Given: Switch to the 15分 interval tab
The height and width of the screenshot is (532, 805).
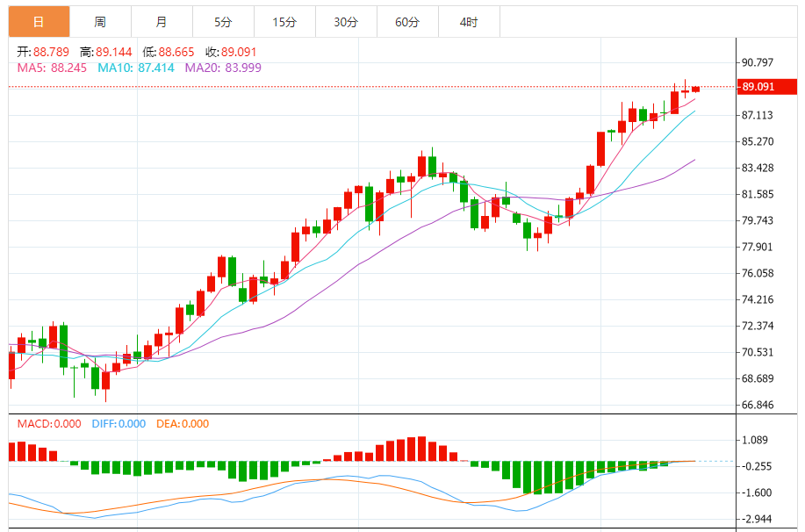Looking at the screenshot, I should tap(284, 22).
